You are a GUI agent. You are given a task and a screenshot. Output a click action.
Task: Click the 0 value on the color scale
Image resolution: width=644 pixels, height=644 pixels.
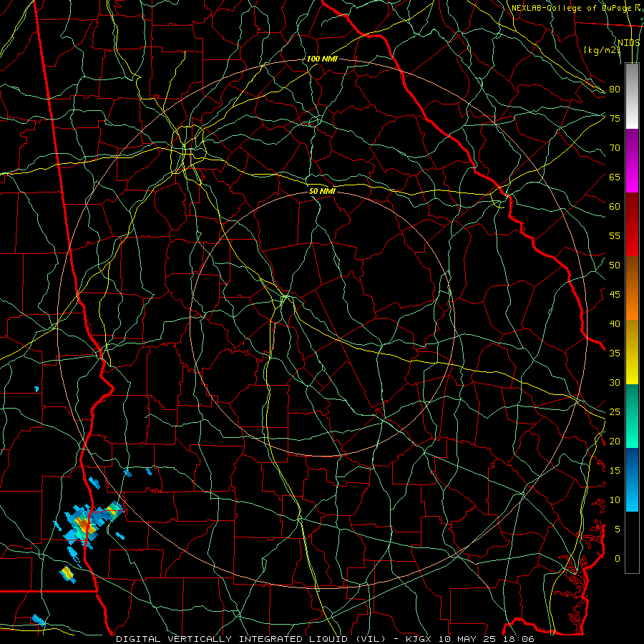[x=618, y=559]
